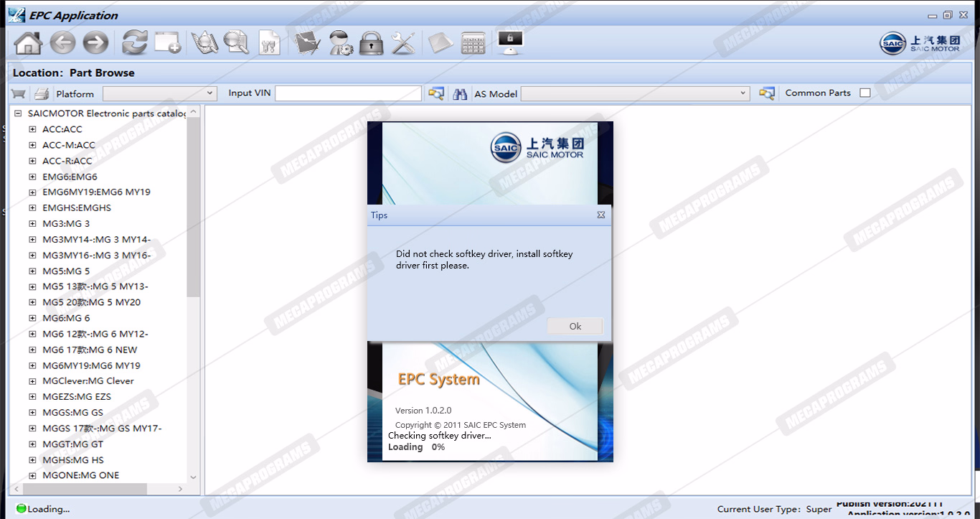Click the VIN search icon

[x=435, y=93]
